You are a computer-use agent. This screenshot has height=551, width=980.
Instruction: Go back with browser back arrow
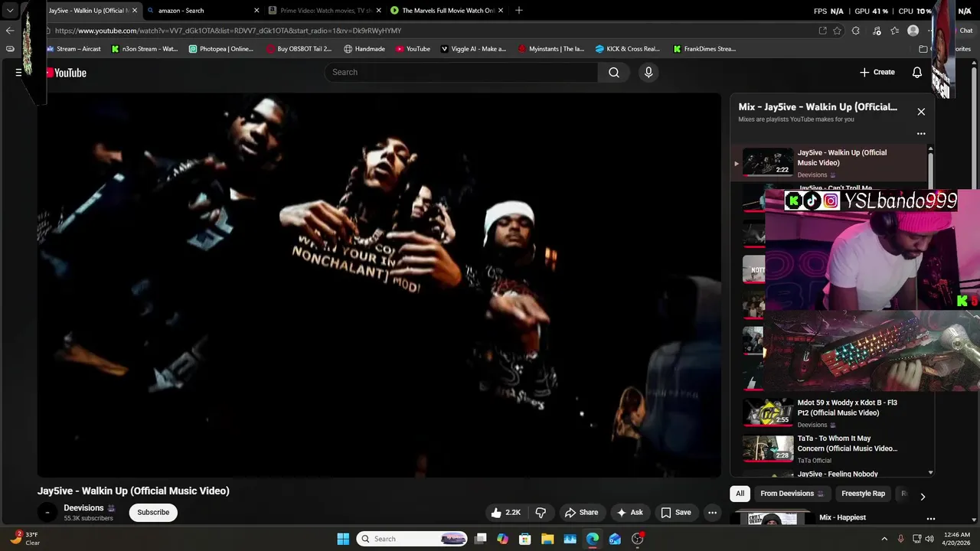(x=10, y=31)
